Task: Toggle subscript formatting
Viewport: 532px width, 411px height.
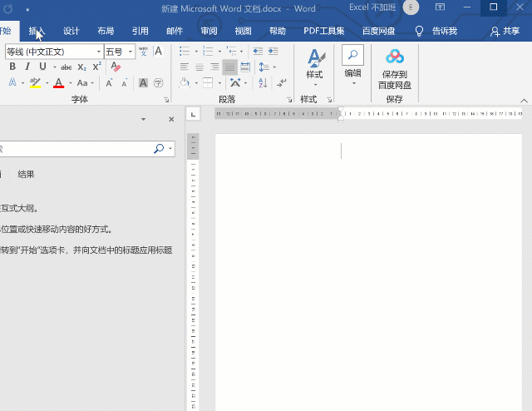Action: [81, 67]
